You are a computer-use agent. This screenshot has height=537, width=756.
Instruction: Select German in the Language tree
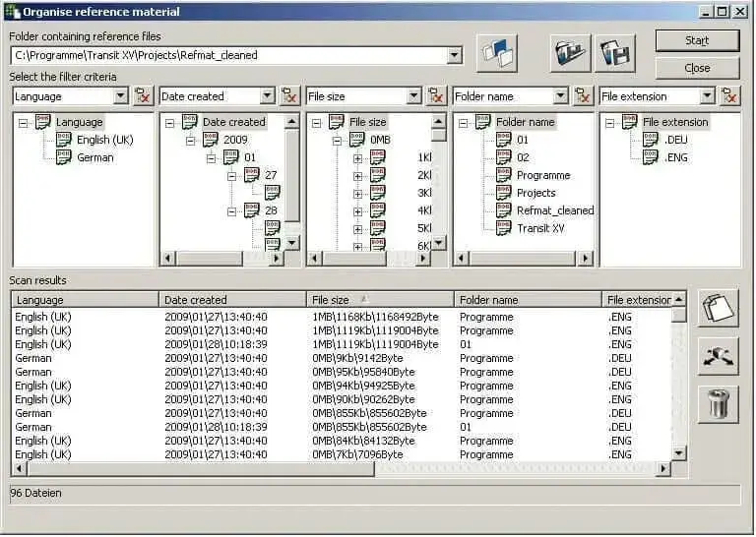pos(94,157)
